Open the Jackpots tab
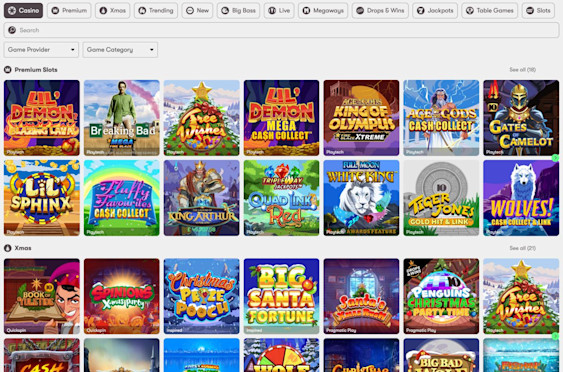The width and height of the screenshot is (563, 372). tap(435, 10)
